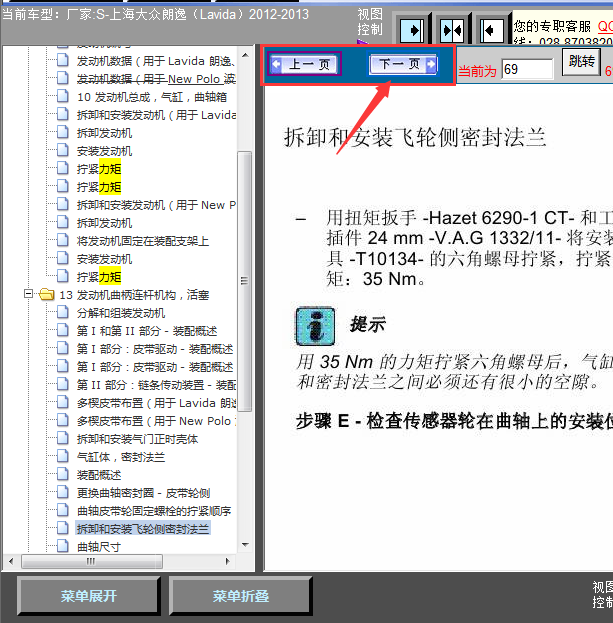The image size is (613, 623).
Task: Click the 菜单折叠 button
Action: coord(241,596)
